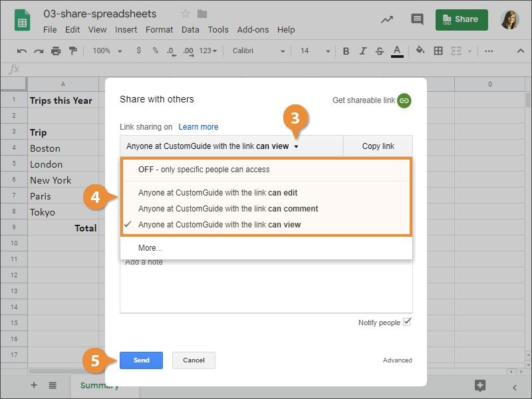Viewport: 532px width, 399px height.
Task: Click the green Share button
Action: pos(462,20)
